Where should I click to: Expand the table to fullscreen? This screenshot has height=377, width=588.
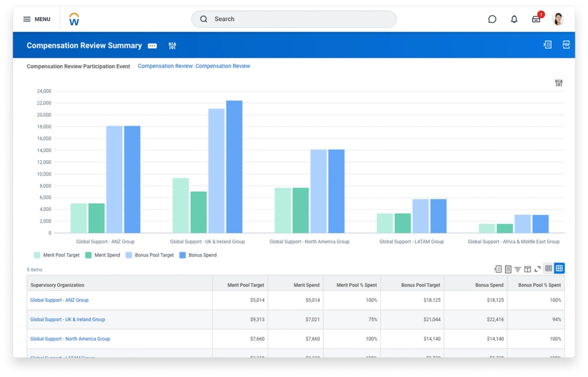click(x=537, y=269)
